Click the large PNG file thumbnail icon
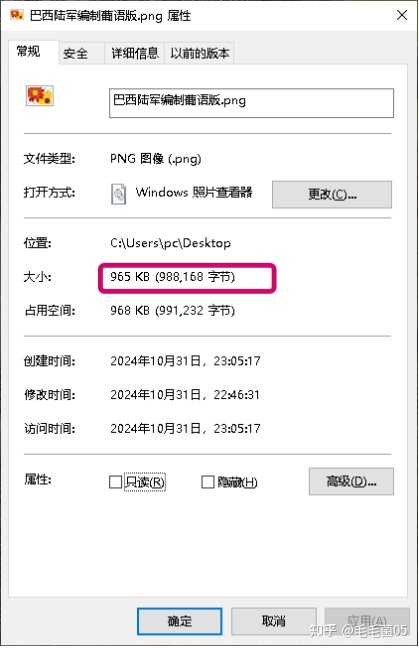 [x=40, y=96]
